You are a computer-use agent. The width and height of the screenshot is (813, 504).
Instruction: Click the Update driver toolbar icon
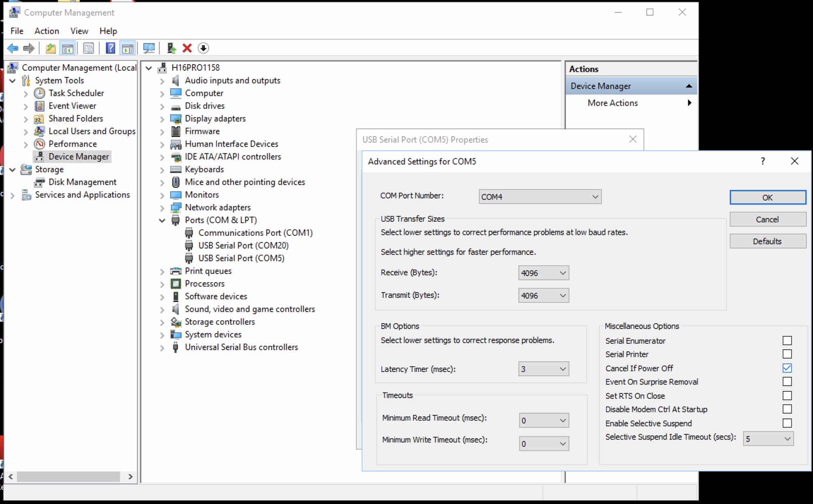pyautogui.click(x=171, y=48)
